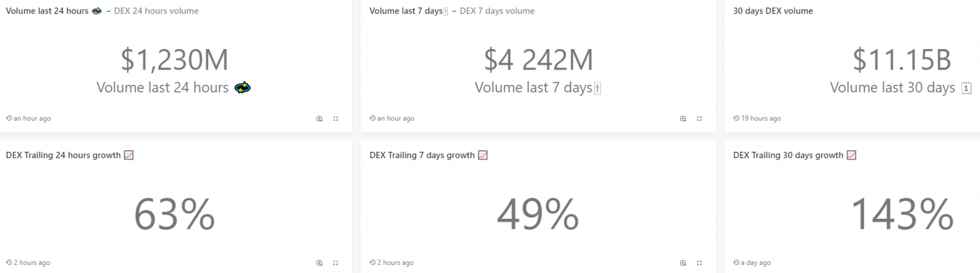Click the 'a day ago' refresh timestamp
Image resolution: width=980 pixels, height=273 pixels.
[755, 263]
